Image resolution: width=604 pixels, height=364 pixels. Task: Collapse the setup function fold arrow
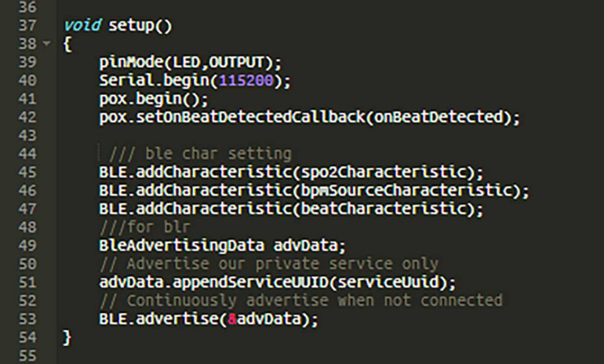pyautogui.click(x=46, y=43)
